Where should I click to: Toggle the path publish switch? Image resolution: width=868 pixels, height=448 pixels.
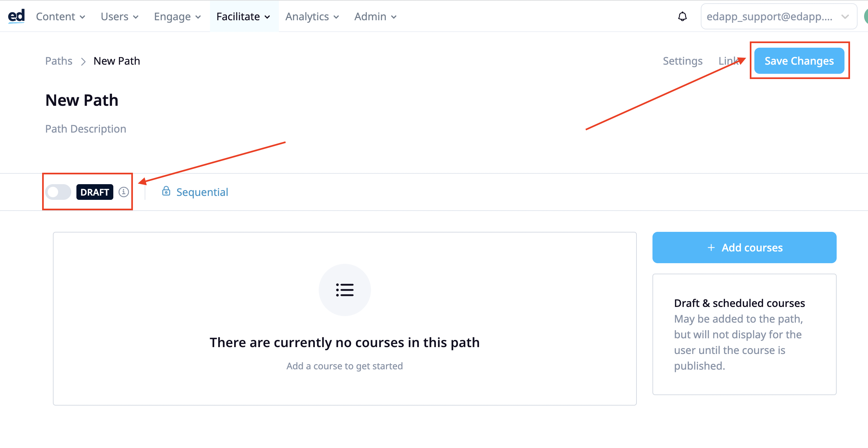pyautogui.click(x=58, y=192)
